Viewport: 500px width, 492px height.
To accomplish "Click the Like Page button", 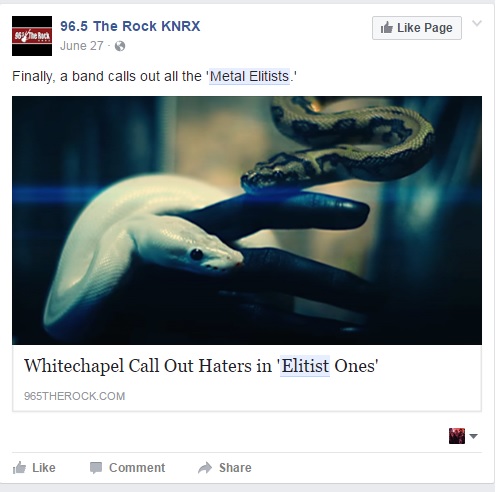I will coord(417,28).
